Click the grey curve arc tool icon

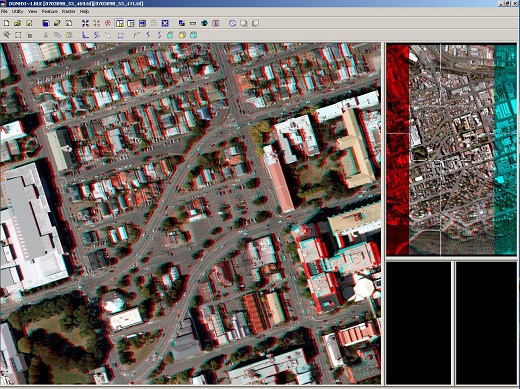[136, 35]
